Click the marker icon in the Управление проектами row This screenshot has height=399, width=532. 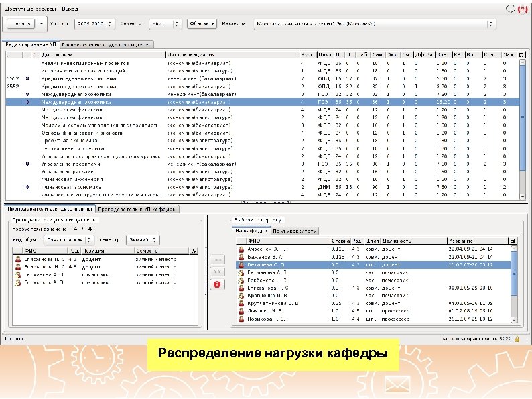(x=27, y=164)
